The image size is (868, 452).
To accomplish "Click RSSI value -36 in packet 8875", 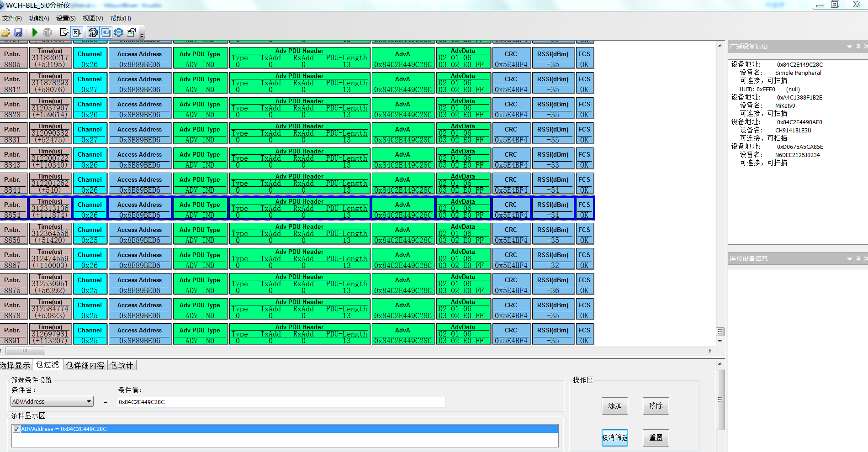I will (553, 291).
